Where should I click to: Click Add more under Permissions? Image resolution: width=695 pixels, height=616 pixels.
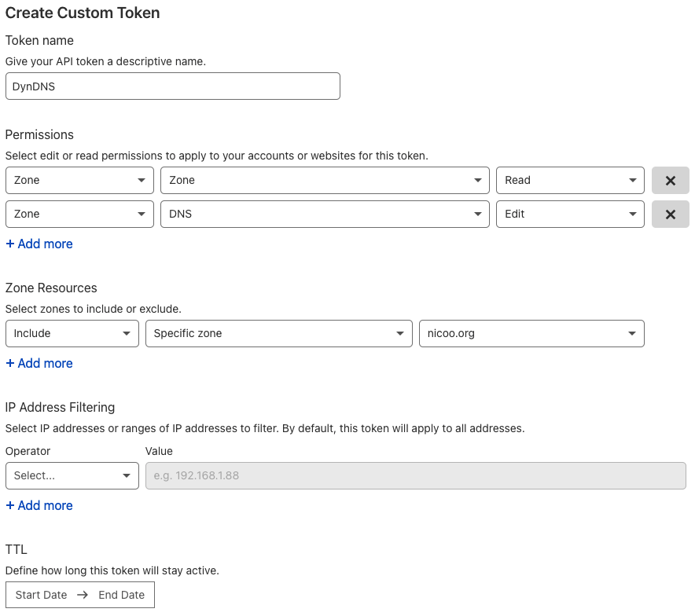coord(39,244)
